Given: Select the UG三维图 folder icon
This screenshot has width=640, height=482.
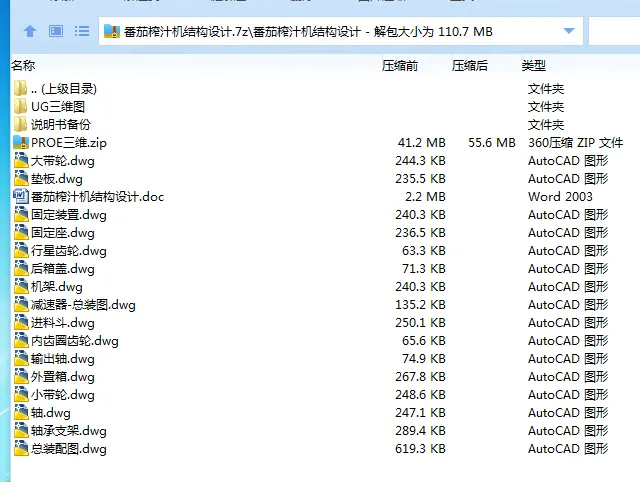Looking at the screenshot, I should (20, 107).
